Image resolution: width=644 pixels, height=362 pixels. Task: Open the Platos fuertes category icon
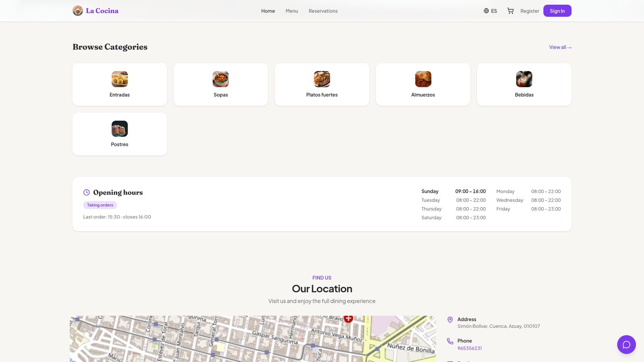(322, 79)
